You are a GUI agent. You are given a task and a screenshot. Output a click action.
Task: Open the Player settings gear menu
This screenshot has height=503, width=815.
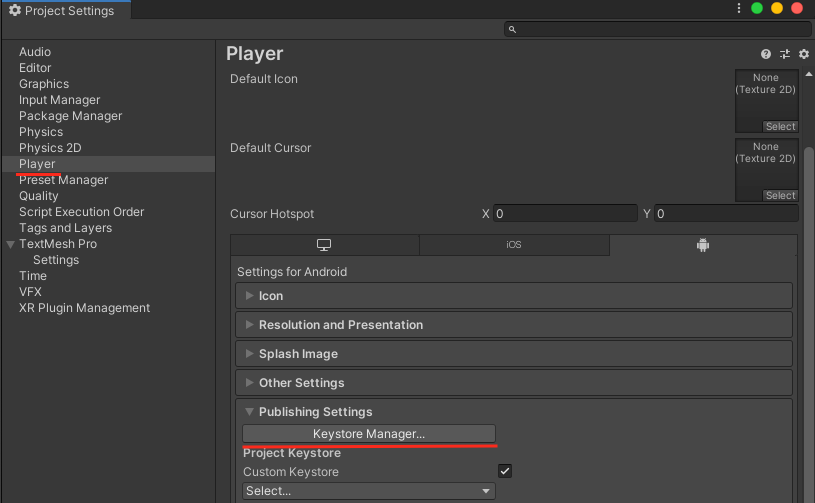click(x=804, y=54)
